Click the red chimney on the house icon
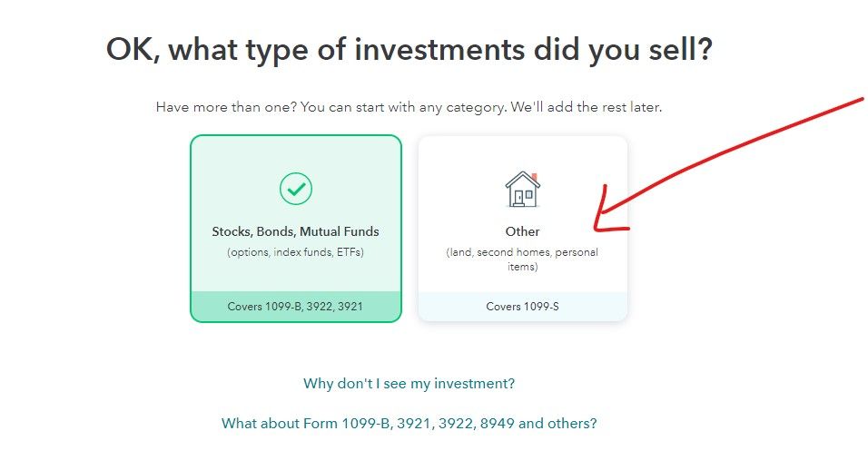Image resolution: width=868 pixels, height=470 pixels. 535,177
